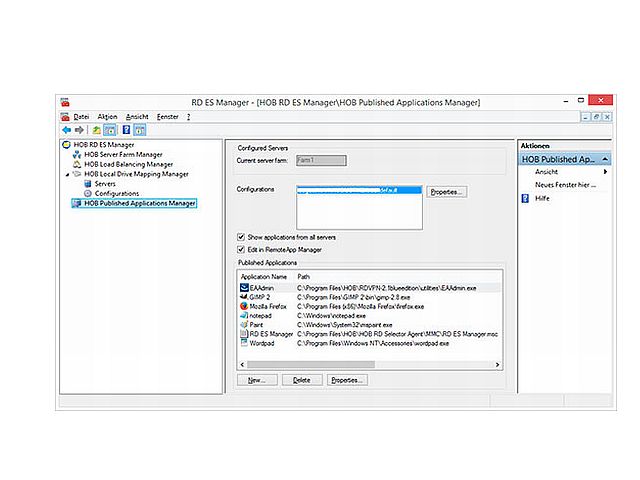Open the Fenster menu
This screenshot has width=640, height=480.
point(168,117)
